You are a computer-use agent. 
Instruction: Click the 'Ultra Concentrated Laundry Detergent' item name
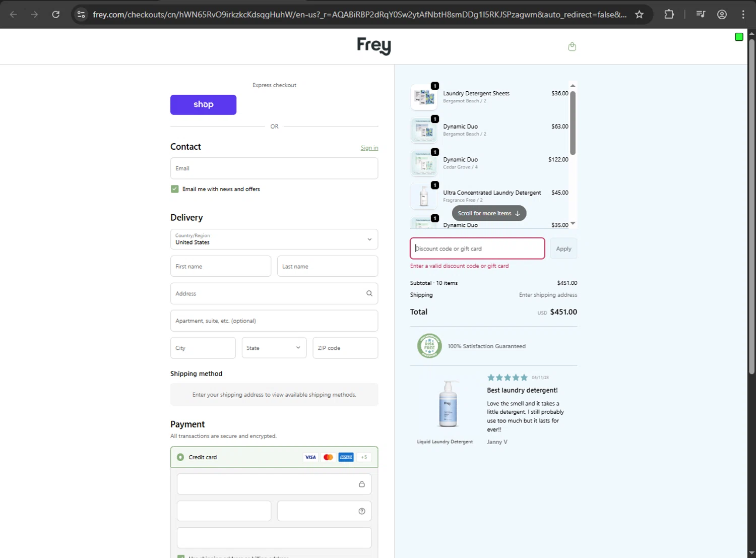click(492, 193)
